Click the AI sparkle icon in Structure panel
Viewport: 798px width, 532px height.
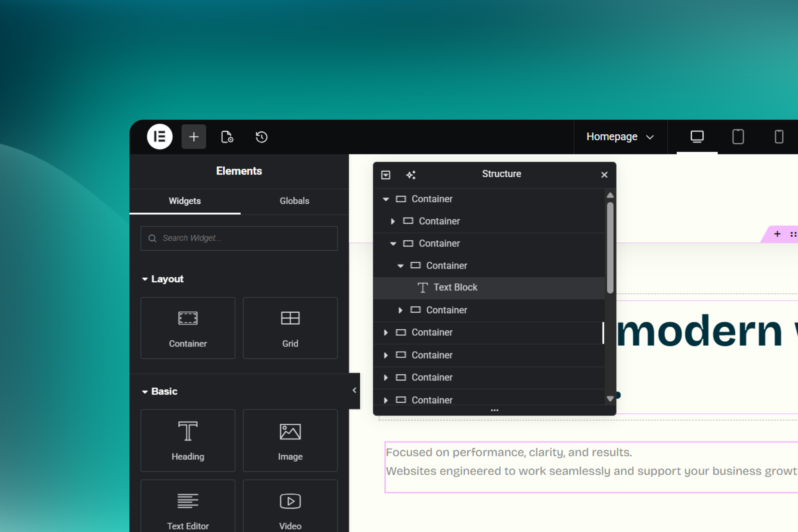(x=411, y=175)
